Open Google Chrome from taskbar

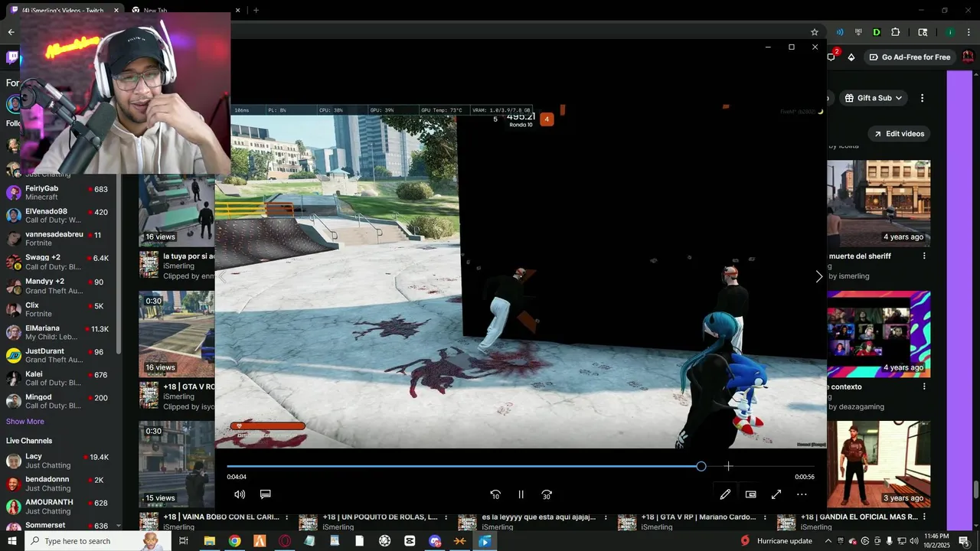[234, 541]
